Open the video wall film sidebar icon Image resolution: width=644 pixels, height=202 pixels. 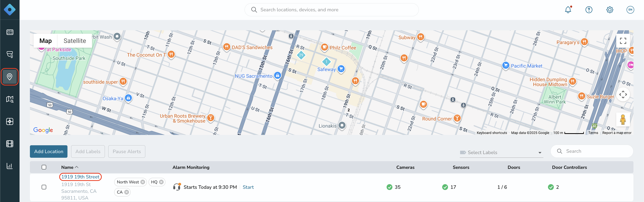coord(10,144)
